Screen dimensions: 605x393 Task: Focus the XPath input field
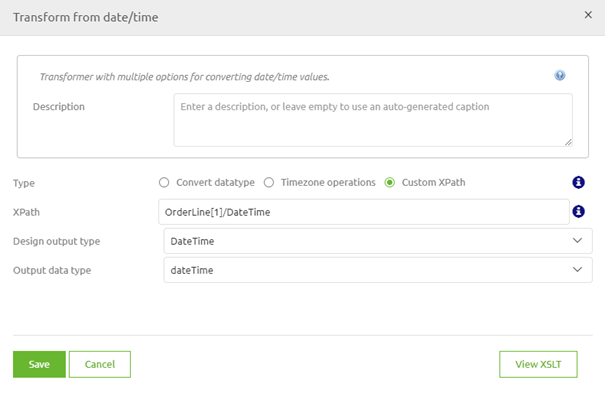(363, 212)
